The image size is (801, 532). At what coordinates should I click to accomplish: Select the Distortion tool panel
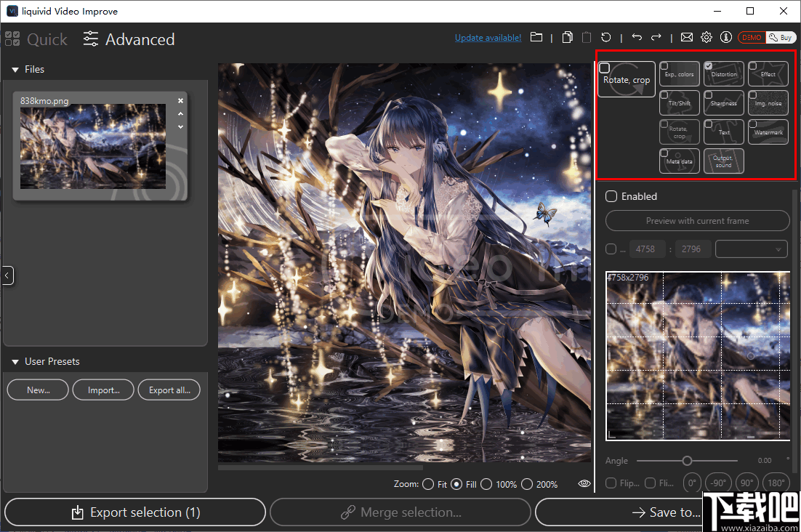click(723, 73)
